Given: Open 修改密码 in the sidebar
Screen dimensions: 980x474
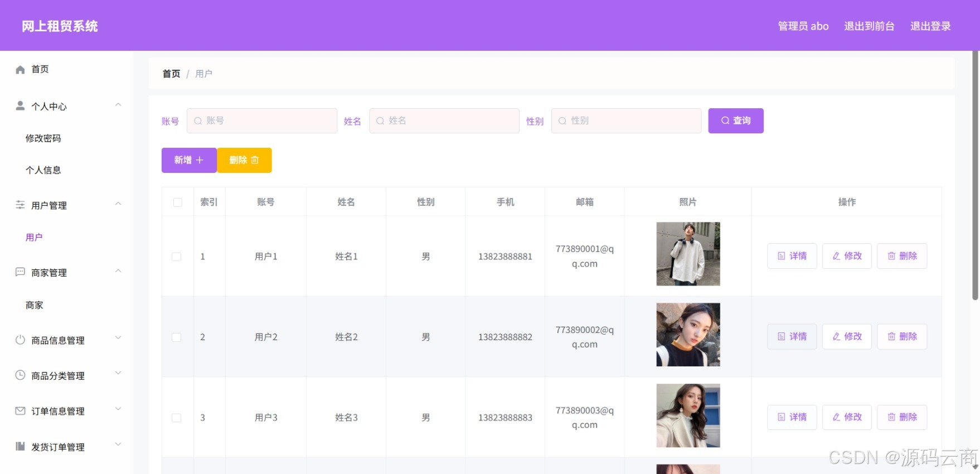Looking at the screenshot, I should [43, 138].
